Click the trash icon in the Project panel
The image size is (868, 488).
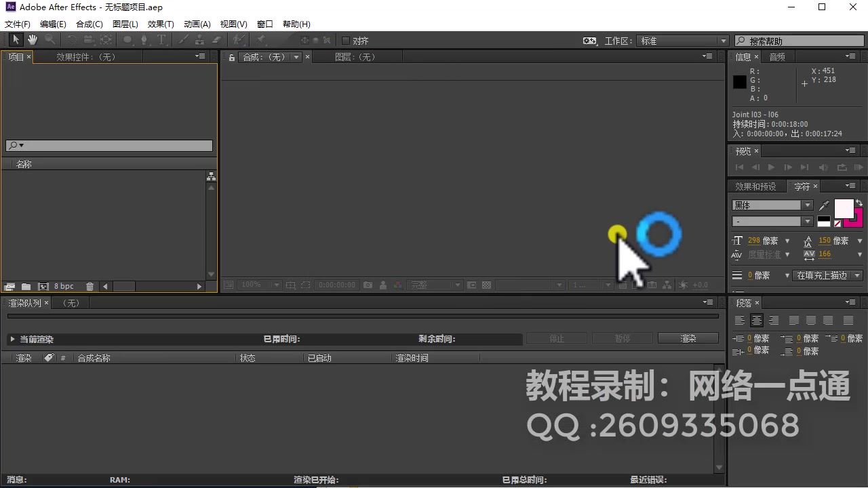[x=90, y=286]
